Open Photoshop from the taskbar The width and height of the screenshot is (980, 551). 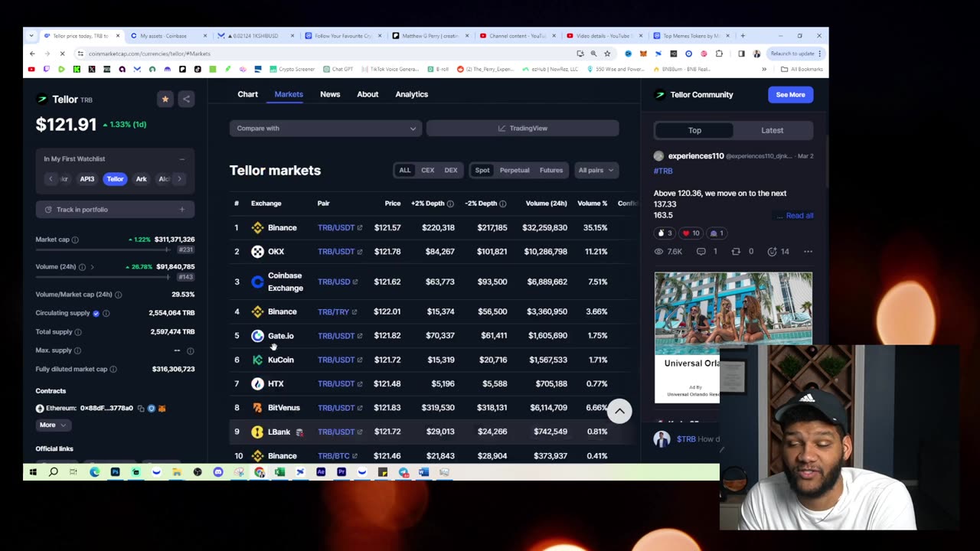pos(115,472)
